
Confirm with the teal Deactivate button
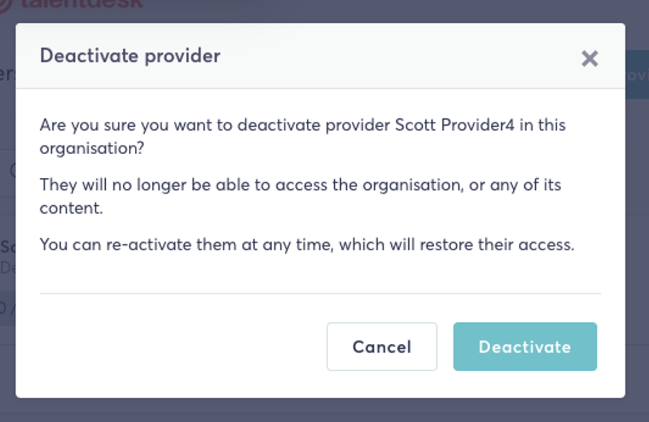pyautogui.click(x=525, y=347)
